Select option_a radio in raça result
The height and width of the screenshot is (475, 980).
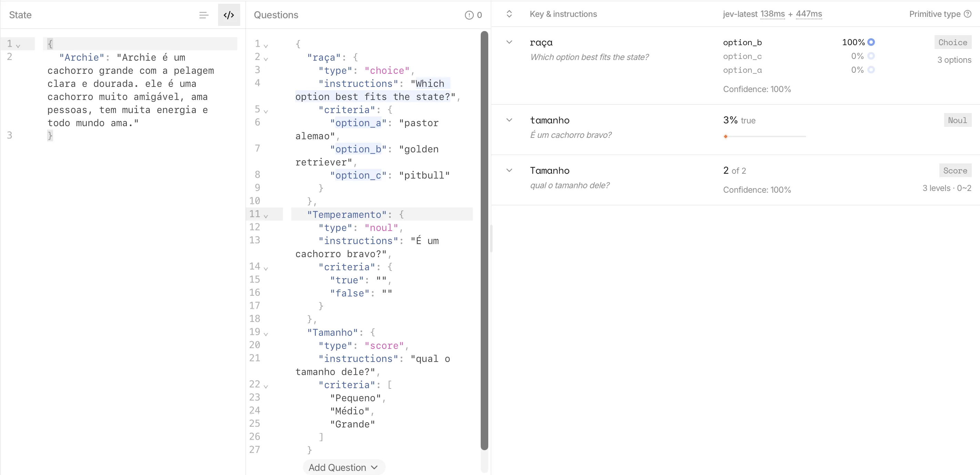871,70
